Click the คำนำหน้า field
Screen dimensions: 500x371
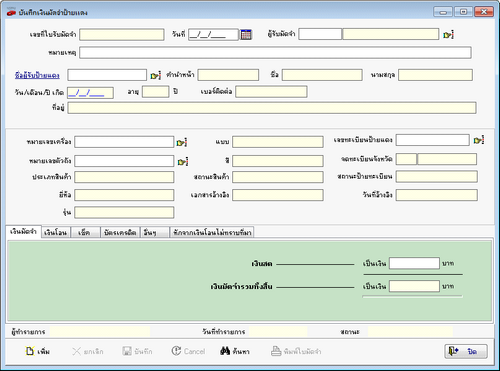pos(228,75)
